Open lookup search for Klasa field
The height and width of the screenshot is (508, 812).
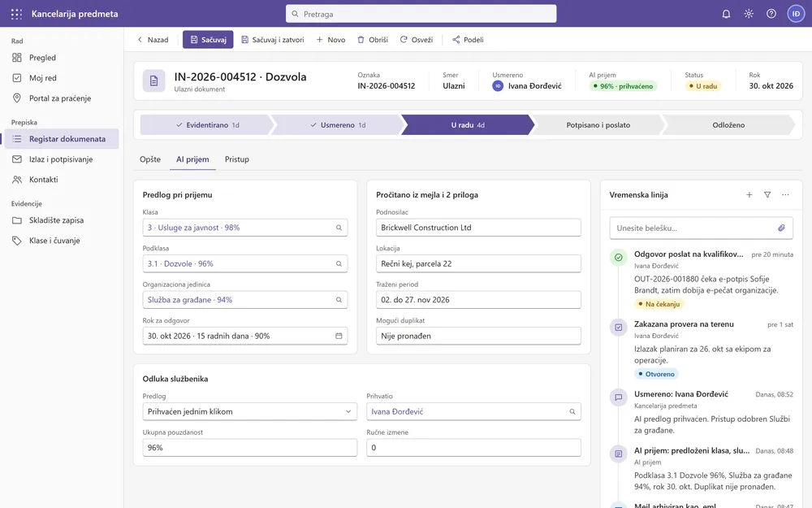tap(339, 228)
